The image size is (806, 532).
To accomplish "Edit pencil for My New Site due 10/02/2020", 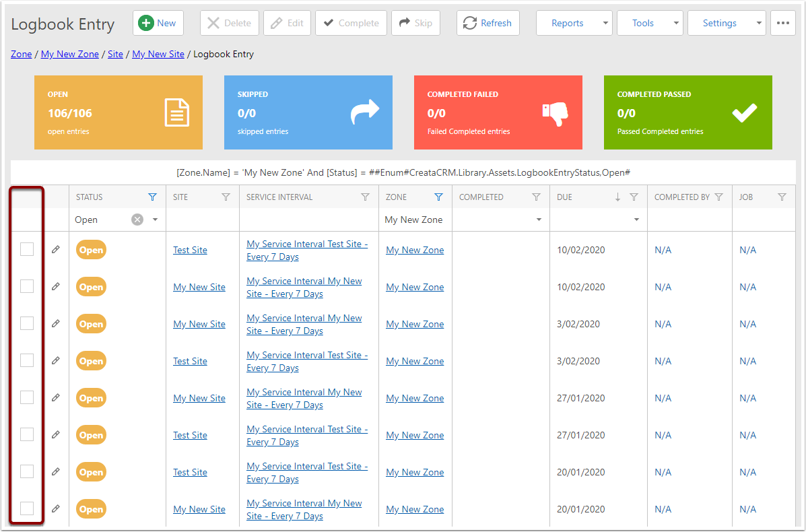I will pos(55,286).
